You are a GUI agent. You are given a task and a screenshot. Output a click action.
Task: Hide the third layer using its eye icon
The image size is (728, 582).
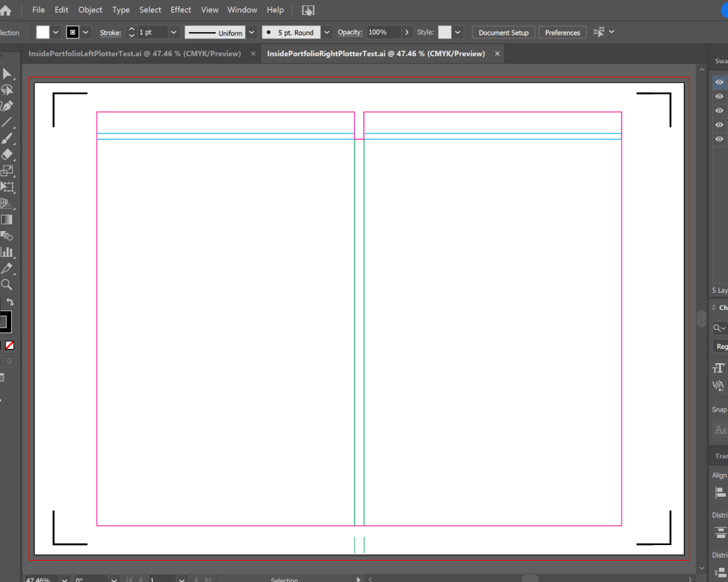(719, 111)
